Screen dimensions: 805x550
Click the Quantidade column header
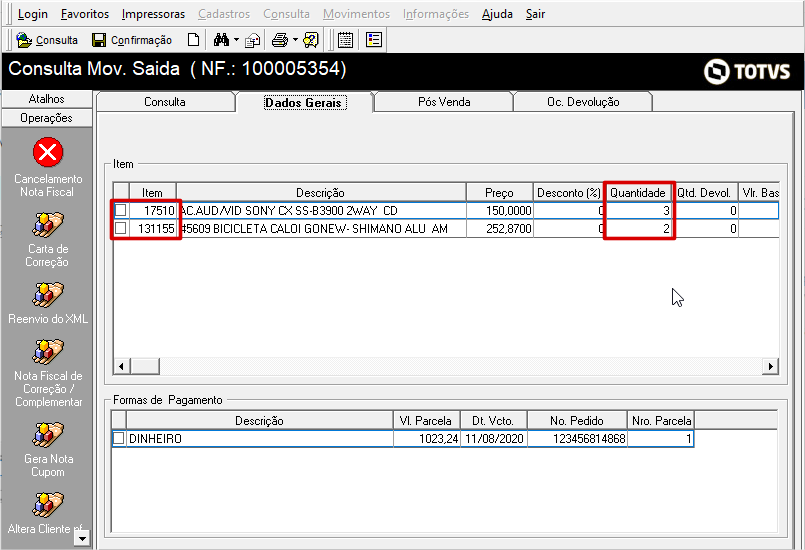click(x=638, y=193)
